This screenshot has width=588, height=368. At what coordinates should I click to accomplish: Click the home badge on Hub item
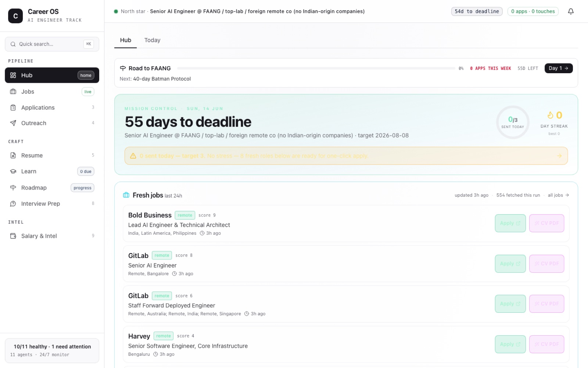86,75
